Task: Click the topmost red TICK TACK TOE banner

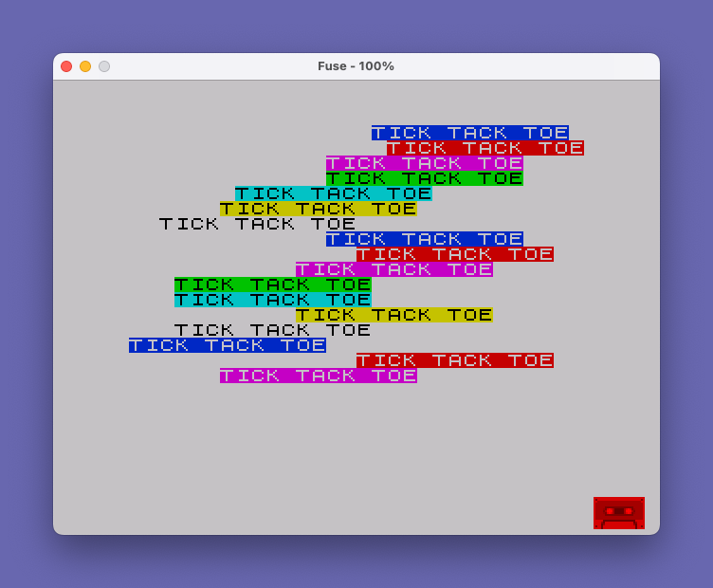Action: click(485, 148)
